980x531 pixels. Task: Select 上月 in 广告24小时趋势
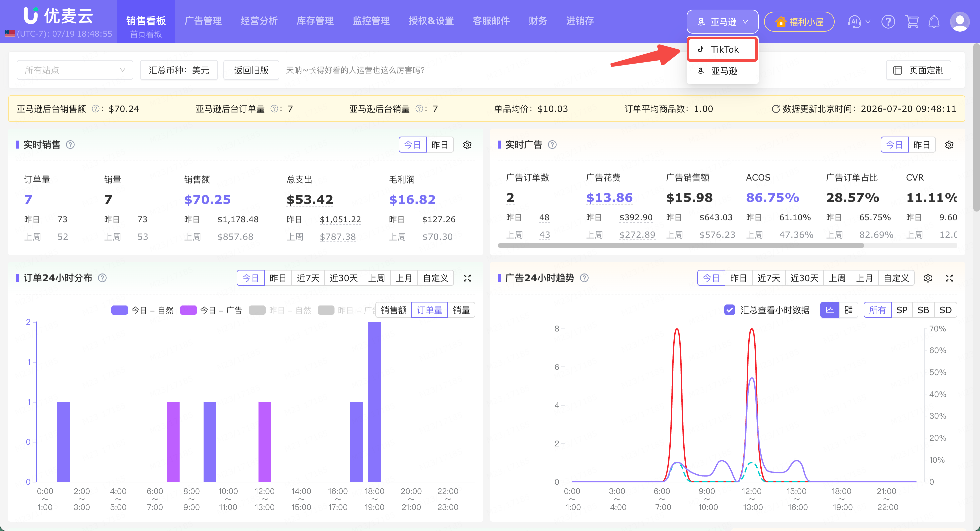click(864, 278)
